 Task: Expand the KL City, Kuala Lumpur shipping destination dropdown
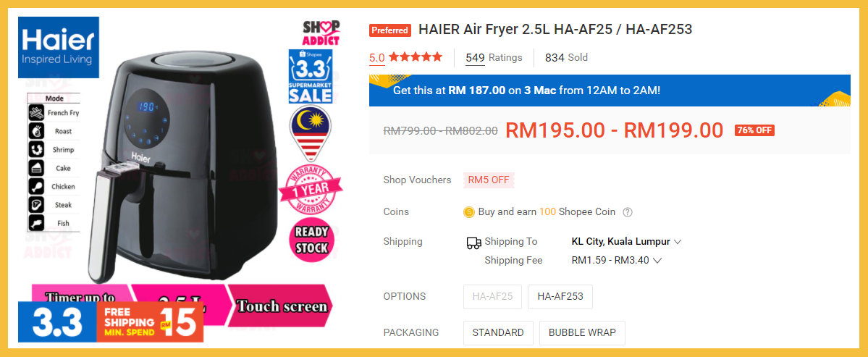[x=626, y=242]
